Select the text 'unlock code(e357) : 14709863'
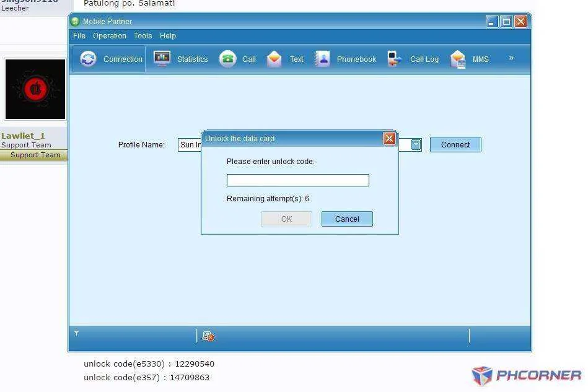Viewport: 588px width, 392px height. point(147,377)
